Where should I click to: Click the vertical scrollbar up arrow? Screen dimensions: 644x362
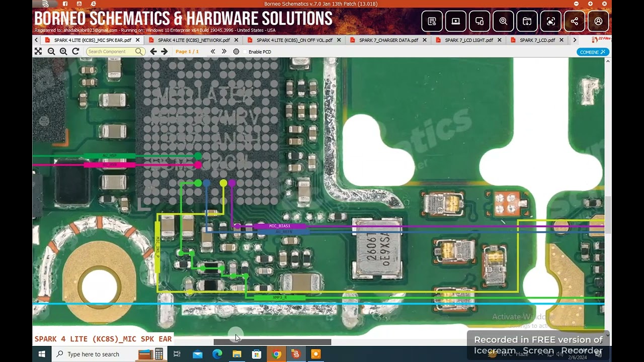tap(608, 61)
